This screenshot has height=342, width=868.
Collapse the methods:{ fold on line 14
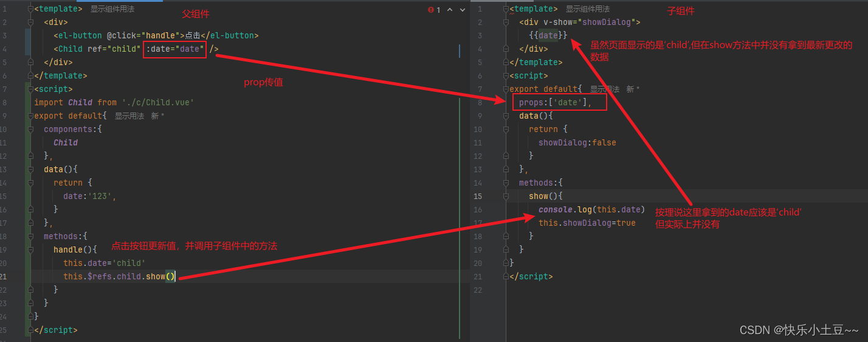coord(506,183)
